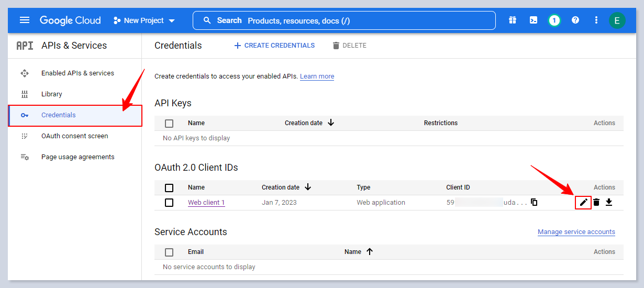Click the CREATE CREDENTIALS button

click(274, 46)
